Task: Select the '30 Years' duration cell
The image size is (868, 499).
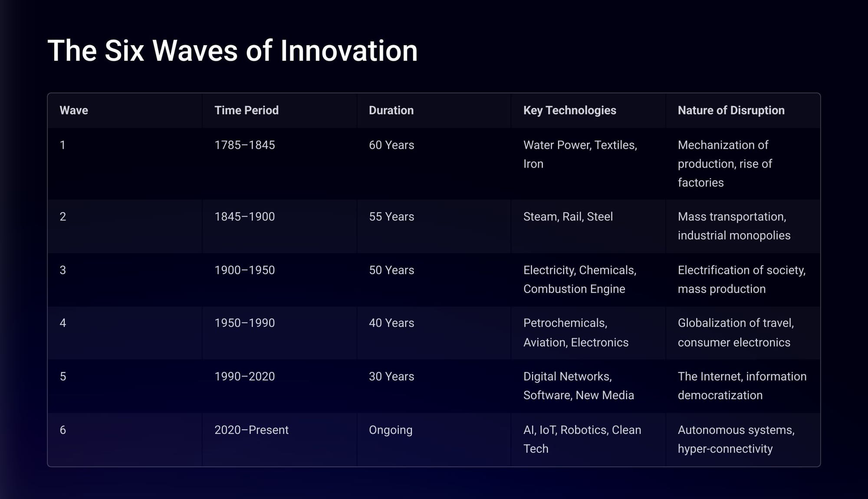Action: 434,386
